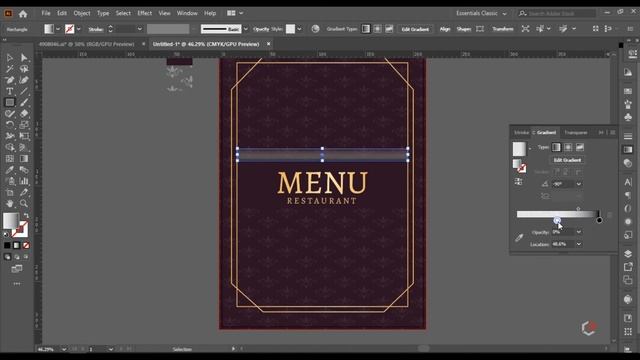Select the Type tool
The image size is (640, 360).
(10, 91)
